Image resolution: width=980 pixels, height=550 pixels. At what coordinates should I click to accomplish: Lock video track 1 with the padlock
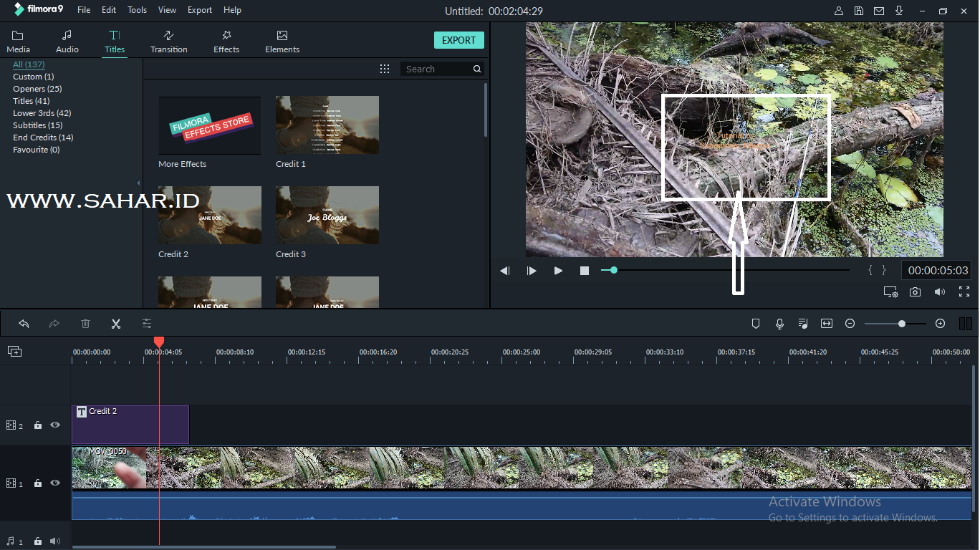[37, 483]
